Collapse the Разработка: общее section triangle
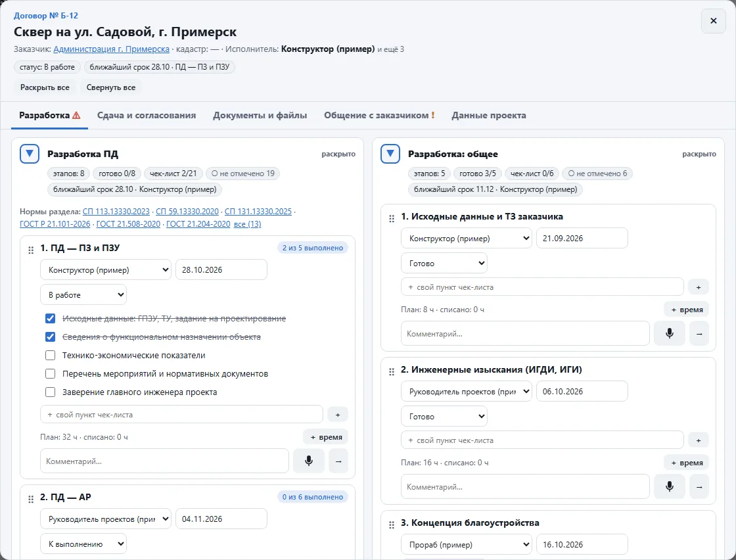Screen dimensions: 736x560 (390, 154)
